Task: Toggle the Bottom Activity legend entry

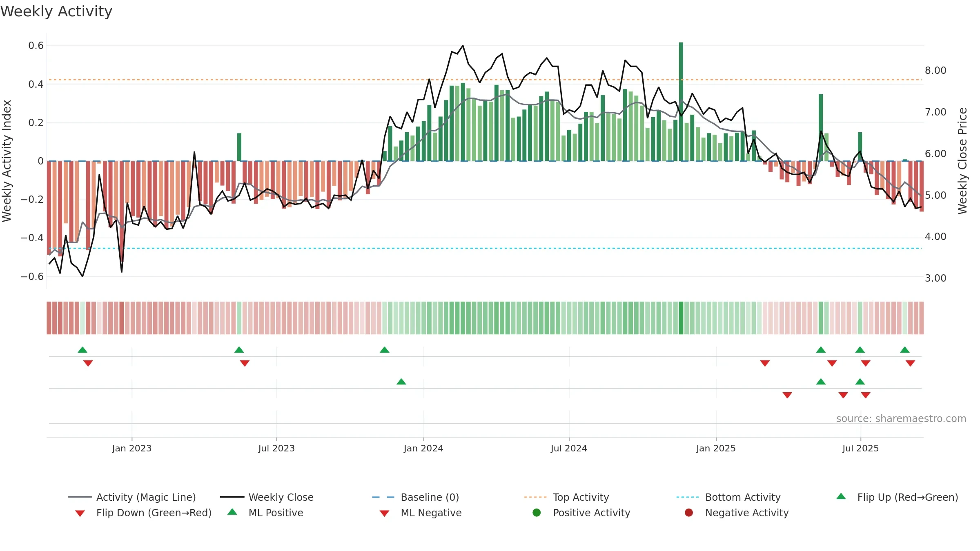Action: coord(728,497)
